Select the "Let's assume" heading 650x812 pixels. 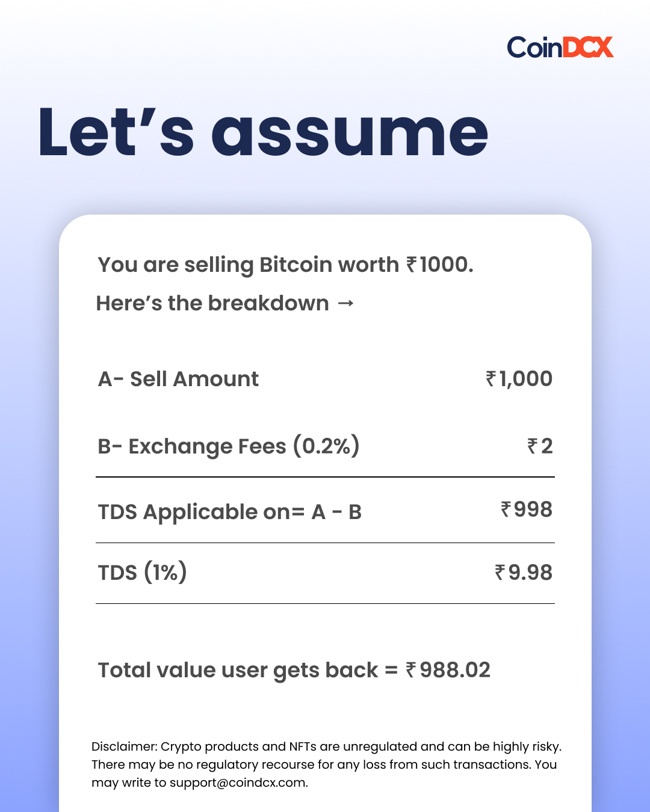(x=263, y=132)
